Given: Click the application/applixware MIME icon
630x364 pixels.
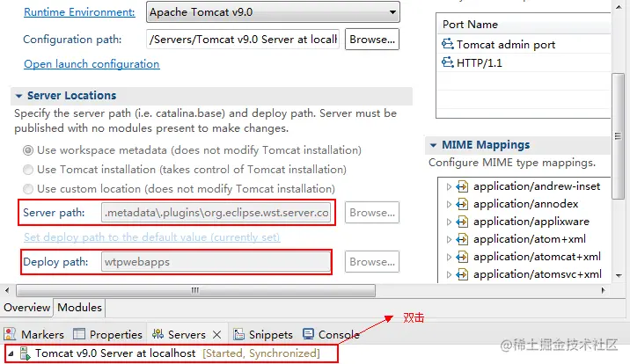Looking at the screenshot, I should point(462,222).
